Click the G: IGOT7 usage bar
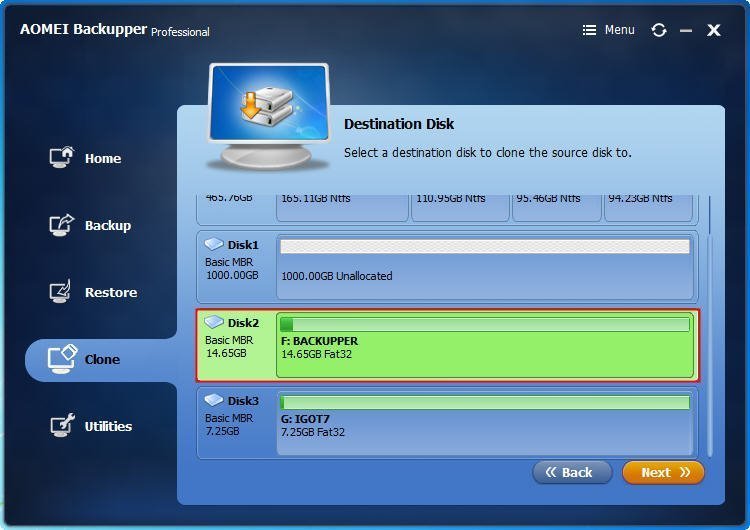 pyautogui.click(x=485, y=402)
